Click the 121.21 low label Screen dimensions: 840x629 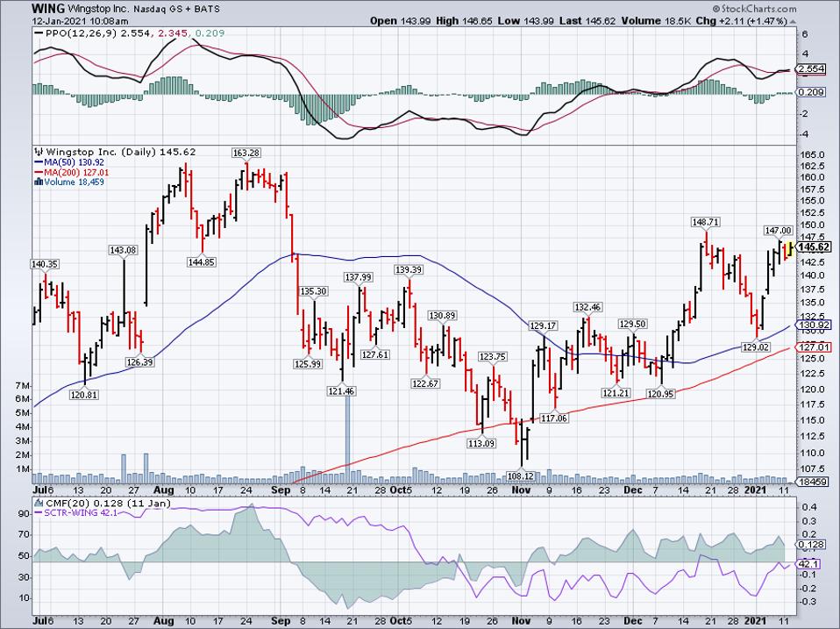pyautogui.click(x=616, y=393)
